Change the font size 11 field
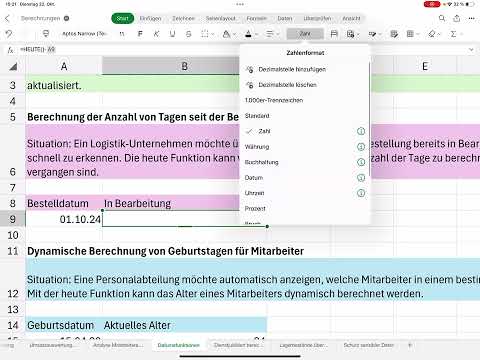The width and height of the screenshot is (480, 360). [122, 34]
